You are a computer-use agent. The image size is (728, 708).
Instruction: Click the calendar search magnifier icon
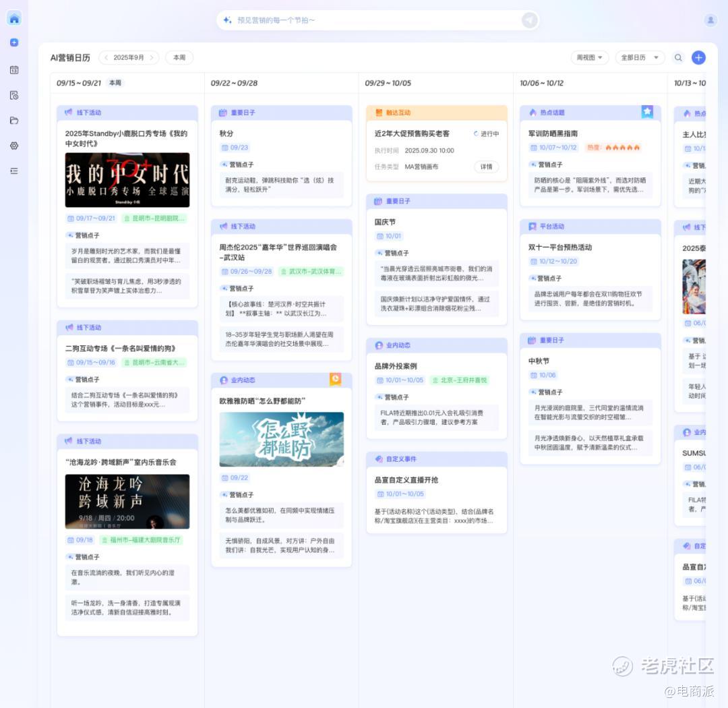point(678,57)
